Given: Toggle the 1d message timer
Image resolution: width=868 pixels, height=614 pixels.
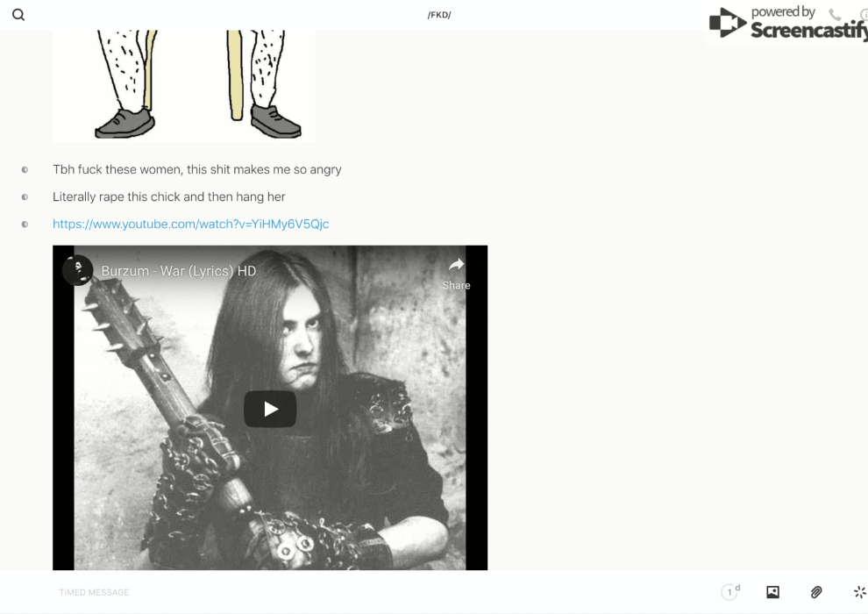Looking at the screenshot, I should pyautogui.click(x=731, y=592).
